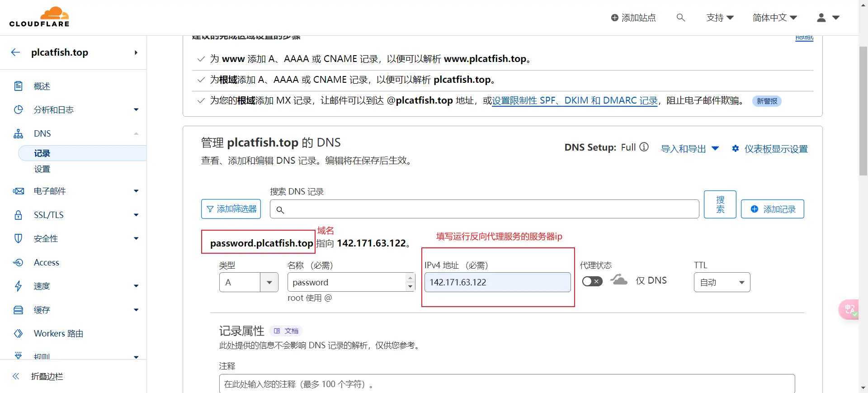Open the 导入和导出 dropdown
Viewport: 868px width, 393px height.
click(x=690, y=148)
